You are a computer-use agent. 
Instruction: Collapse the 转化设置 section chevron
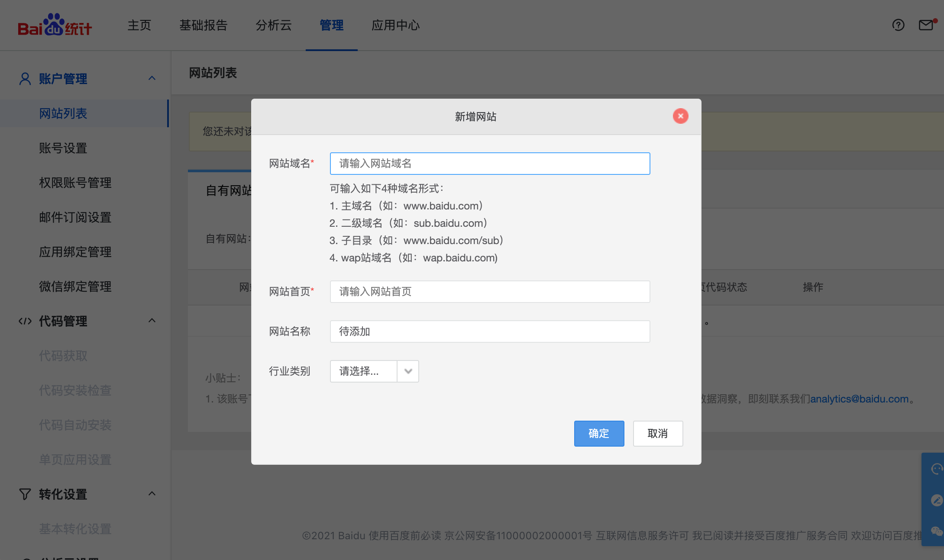152,494
